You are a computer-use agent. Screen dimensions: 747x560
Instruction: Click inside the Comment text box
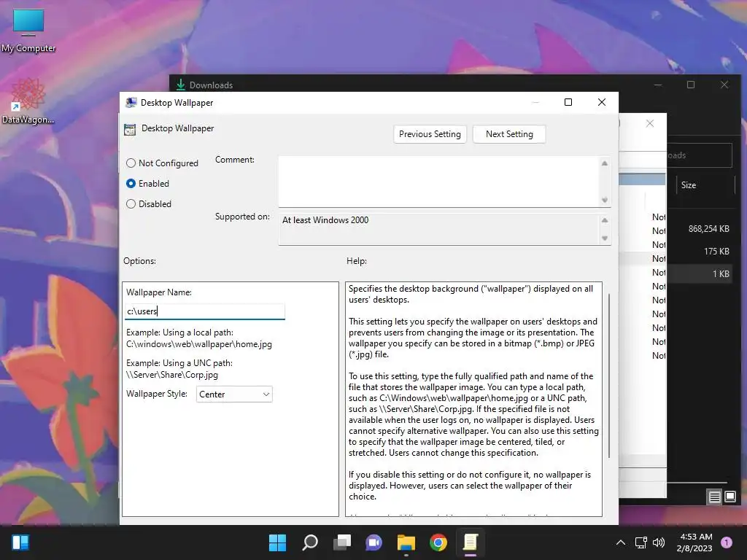[438, 182]
